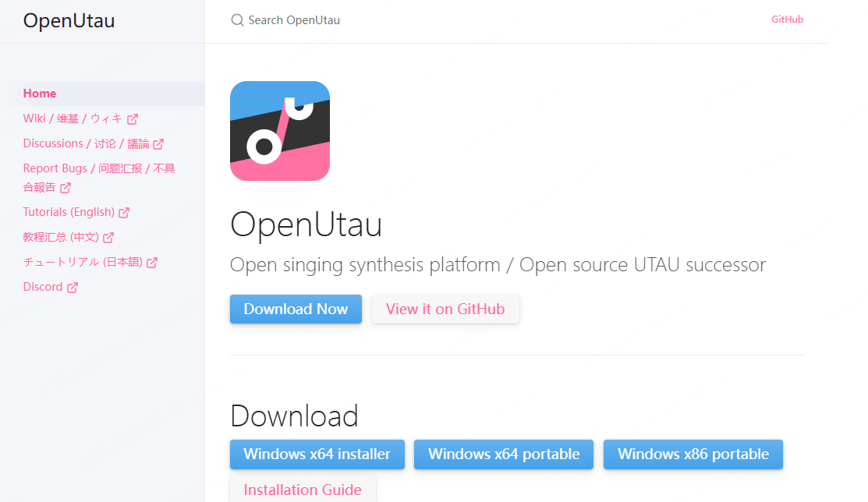Download the Windows x64 installer
The image size is (868, 502).
coord(317,454)
